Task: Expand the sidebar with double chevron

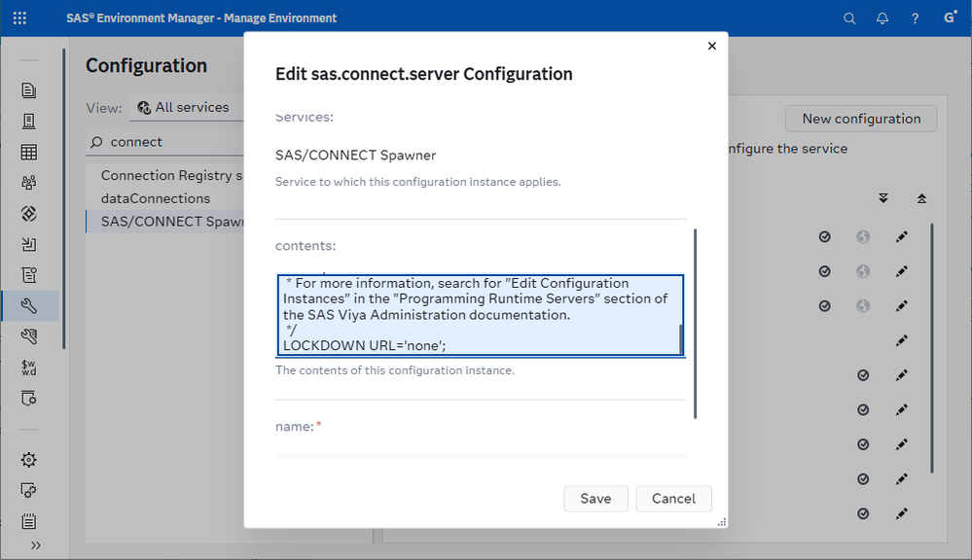Action: pyautogui.click(x=36, y=545)
